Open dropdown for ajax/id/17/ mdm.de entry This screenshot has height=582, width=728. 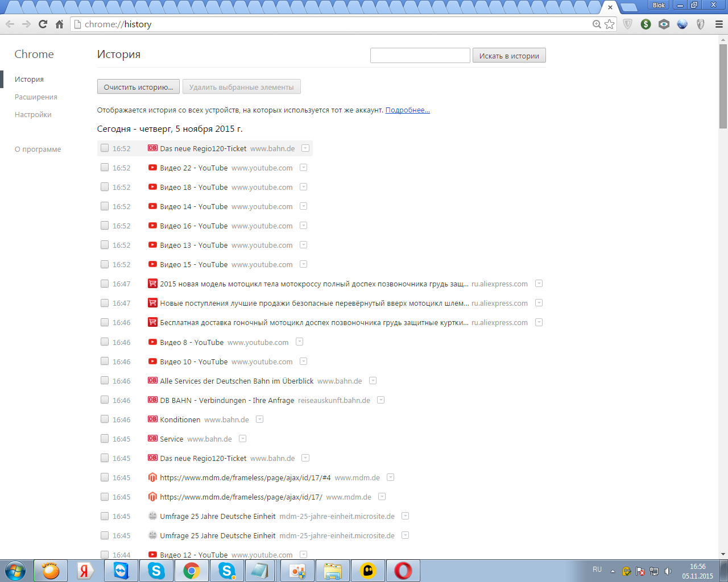point(382,497)
